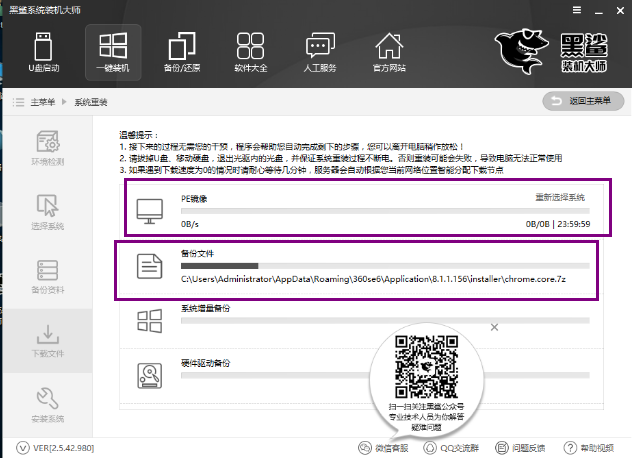Image resolution: width=644 pixels, height=461 pixels.
Task: Open 人工服务 support chat
Action: click(319, 53)
